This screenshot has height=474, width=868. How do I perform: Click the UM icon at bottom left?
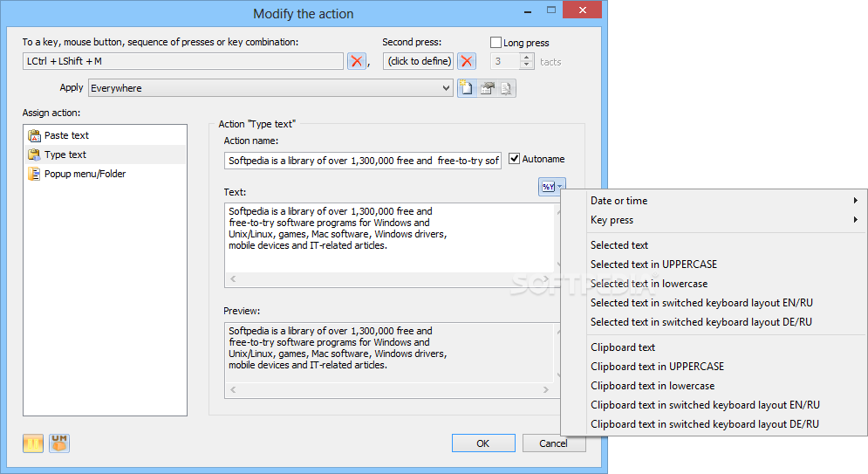click(x=59, y=443)
